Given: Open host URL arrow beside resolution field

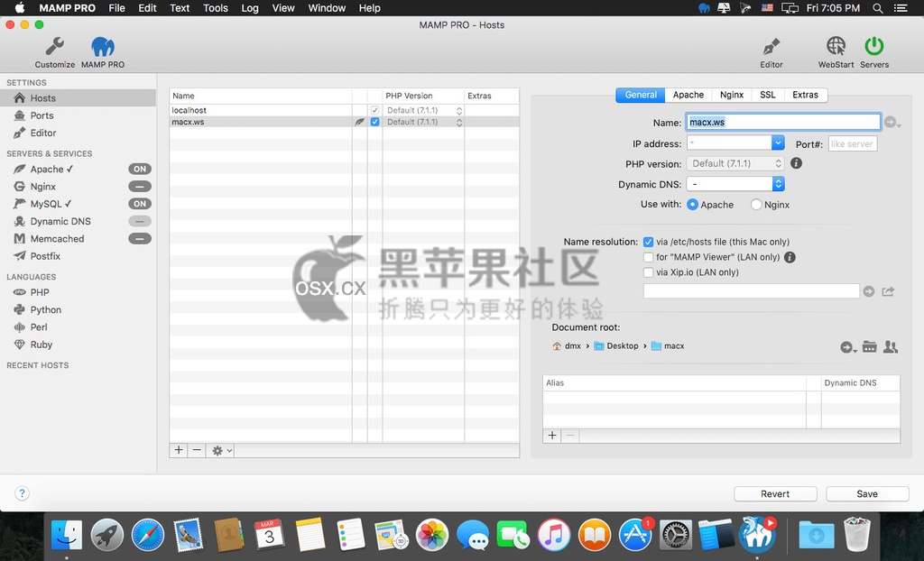Looking at the screenshot, I should click(x=869, y=291).
